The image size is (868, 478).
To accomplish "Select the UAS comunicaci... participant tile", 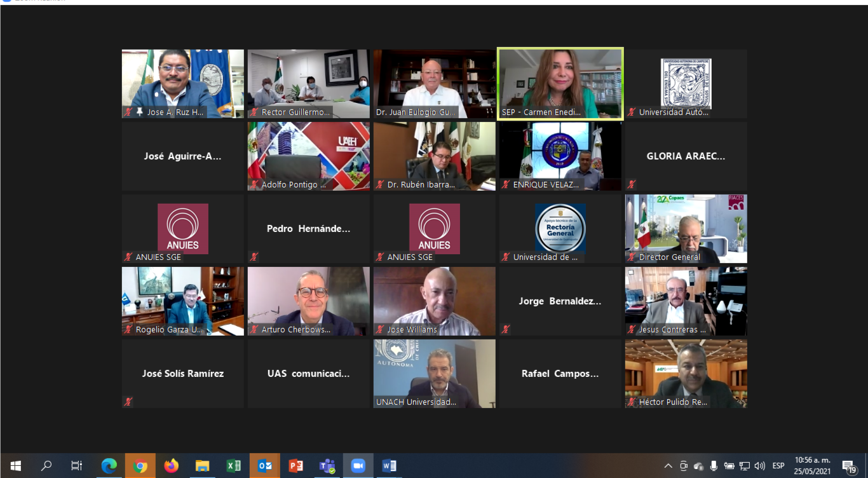I will (x=309, y=374).
